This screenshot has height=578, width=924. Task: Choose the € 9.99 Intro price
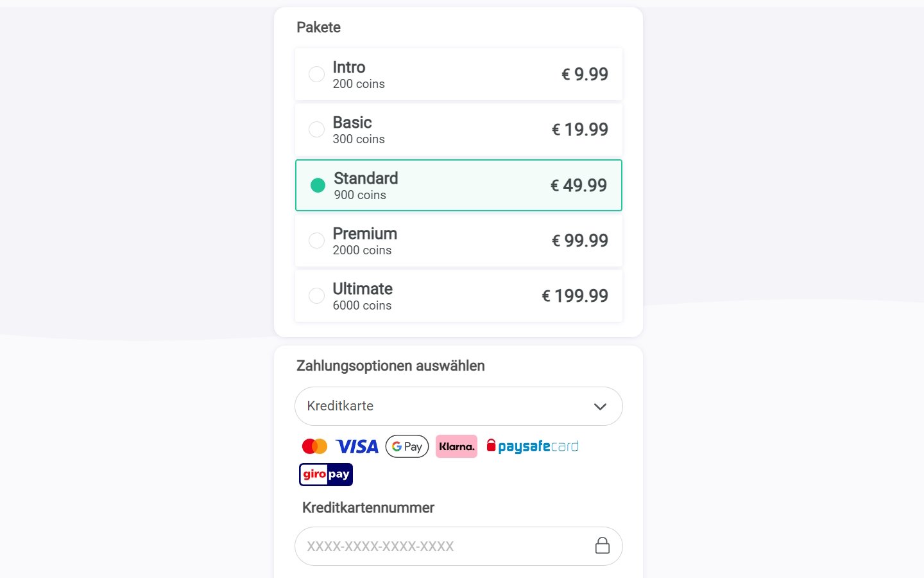585,74
